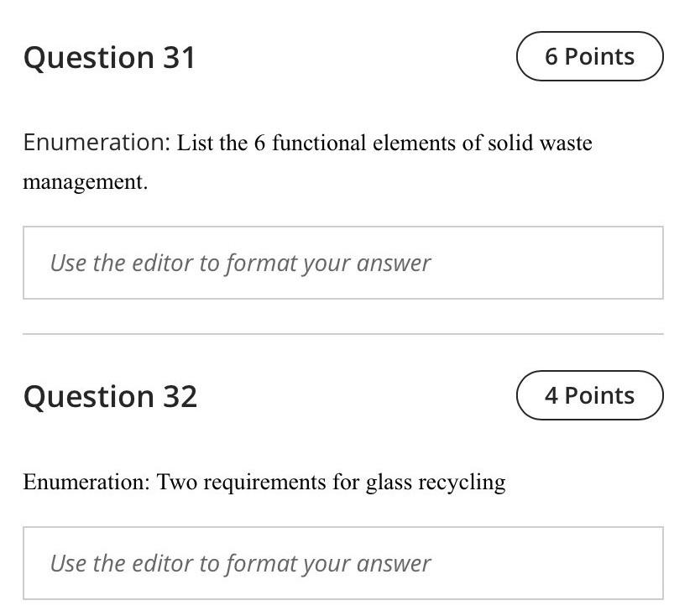Select the Question 31 heading

coord(110,57)
